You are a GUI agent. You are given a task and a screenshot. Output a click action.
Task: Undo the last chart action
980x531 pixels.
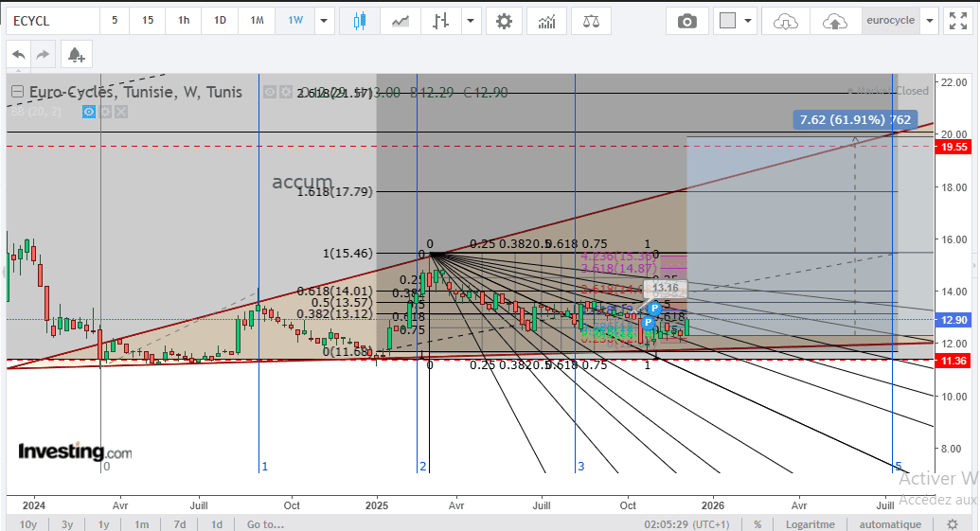pos(19,55)
